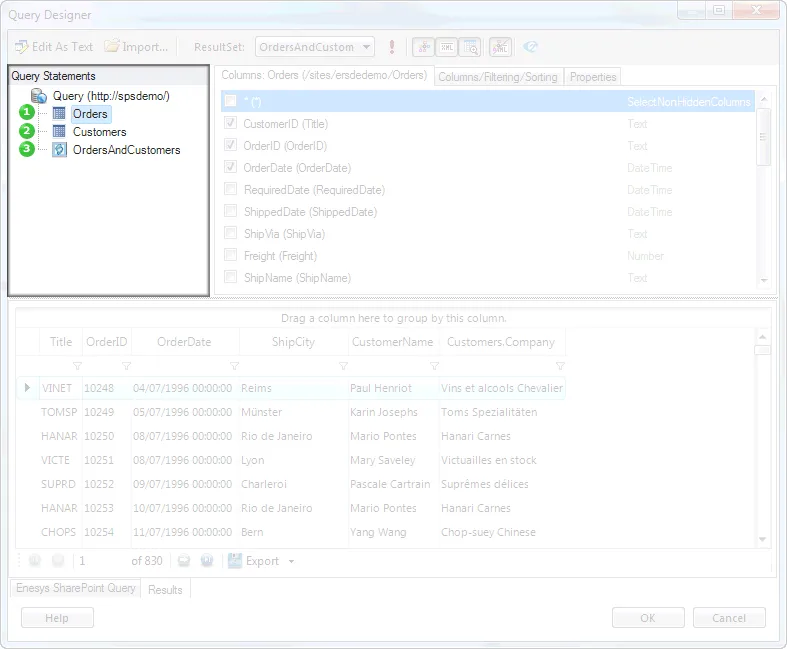Click the red exclamation execute icon
The height and width of the screenshot is (649, 787).
(x=392, y=47)
